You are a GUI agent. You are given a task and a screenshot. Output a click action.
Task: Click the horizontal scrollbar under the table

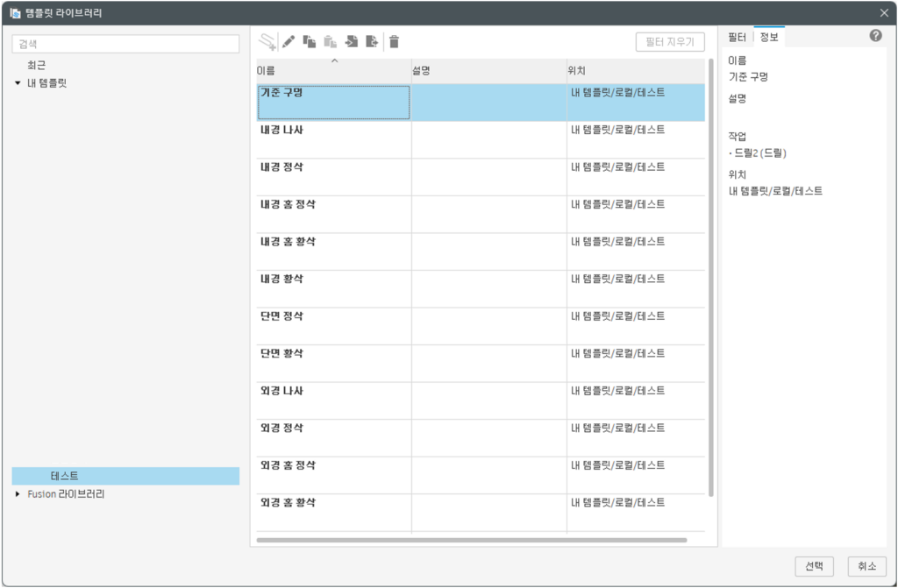pyautogui.click(x=471, y=540)
